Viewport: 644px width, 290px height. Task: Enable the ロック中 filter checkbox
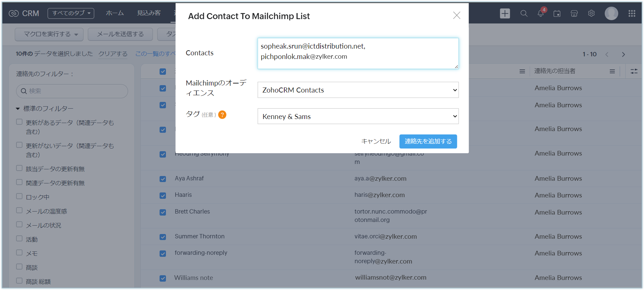pyautogui.click(x=19, y=196)
